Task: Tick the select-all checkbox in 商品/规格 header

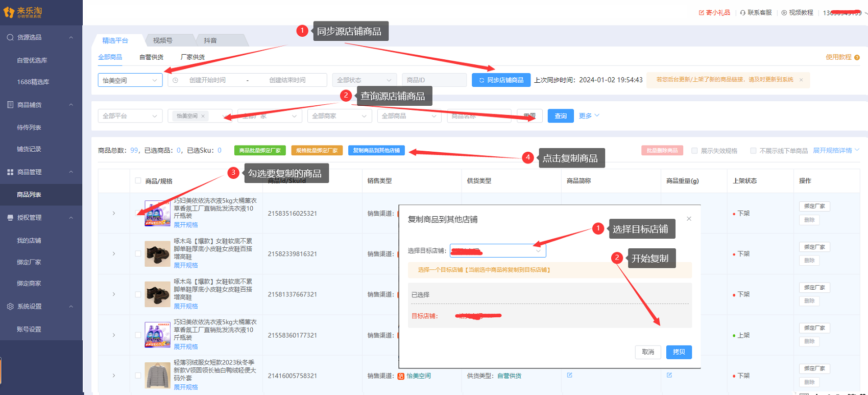Action: pyautogui.click(x=138, y=180)
